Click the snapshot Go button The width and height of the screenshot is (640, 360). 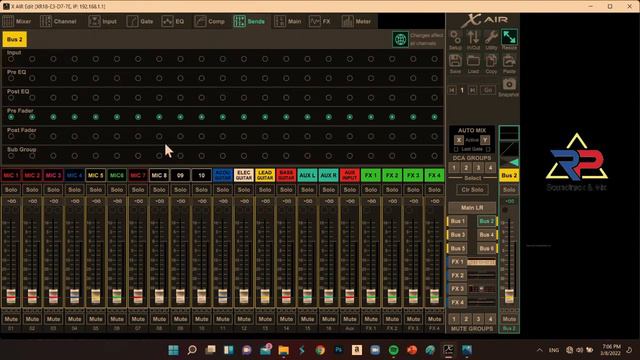[x=488, y=90]
